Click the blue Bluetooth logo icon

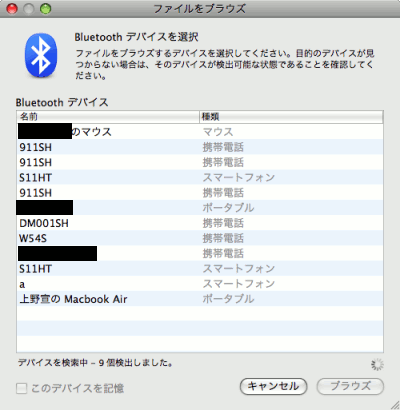tap(41, 55)
